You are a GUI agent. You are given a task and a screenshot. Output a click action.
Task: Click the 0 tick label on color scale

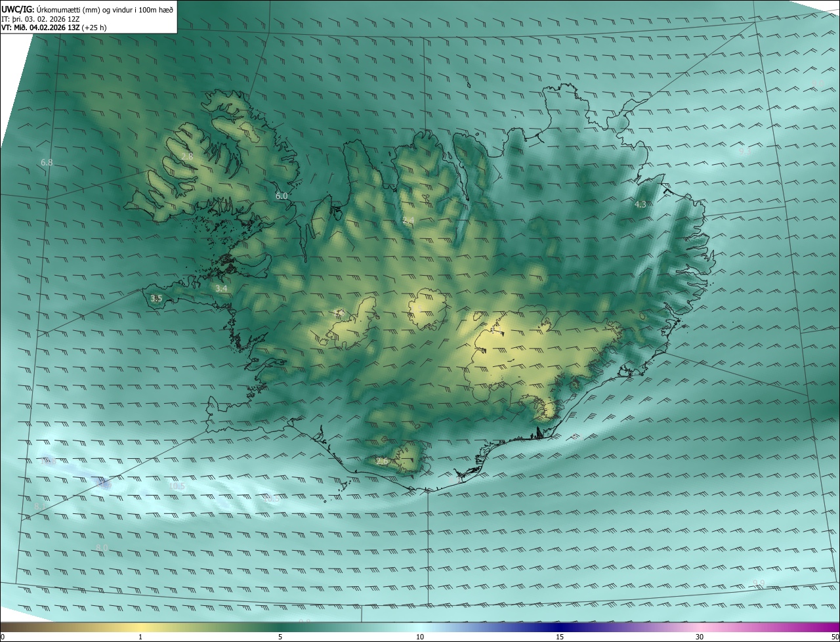pyautogui.click(x=2, y=637)
